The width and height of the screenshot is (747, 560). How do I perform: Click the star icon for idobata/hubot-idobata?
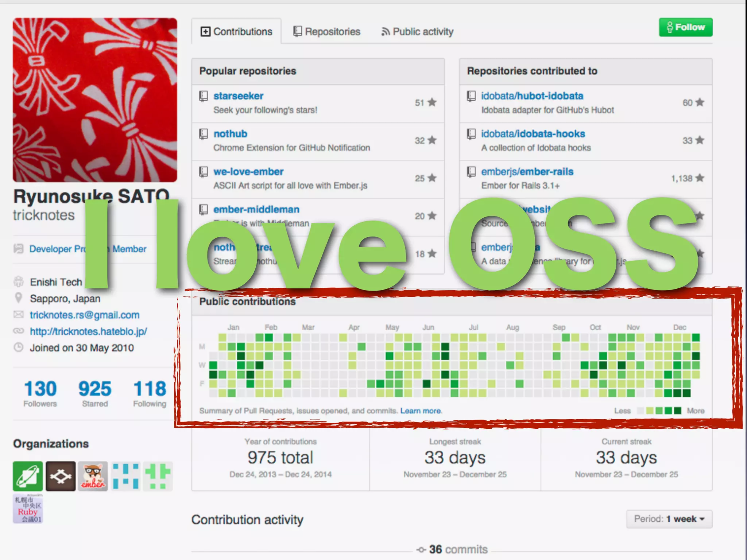(700, 102)
